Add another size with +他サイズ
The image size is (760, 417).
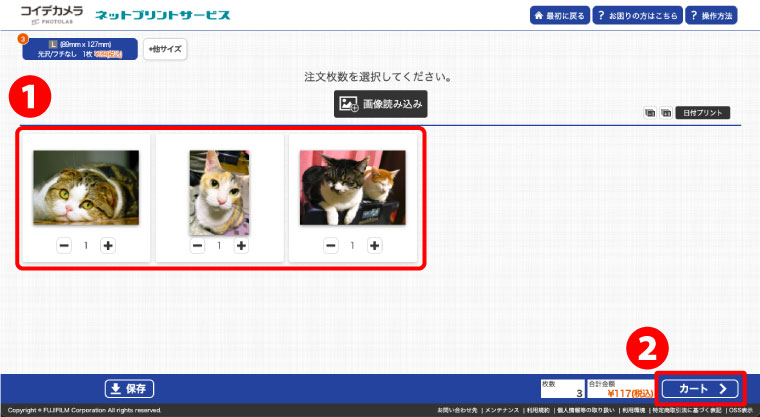(x=165, y=49)
